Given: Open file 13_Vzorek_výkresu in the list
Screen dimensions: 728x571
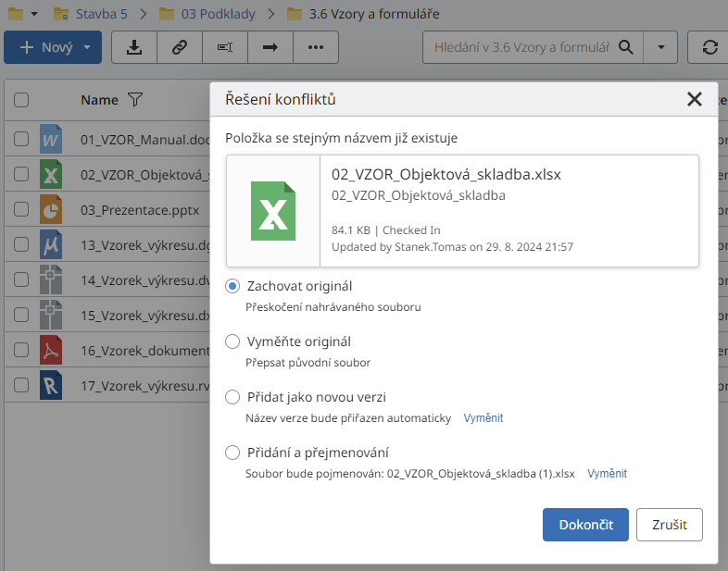Looking at the screenshot, I should [x=144, y=245].
